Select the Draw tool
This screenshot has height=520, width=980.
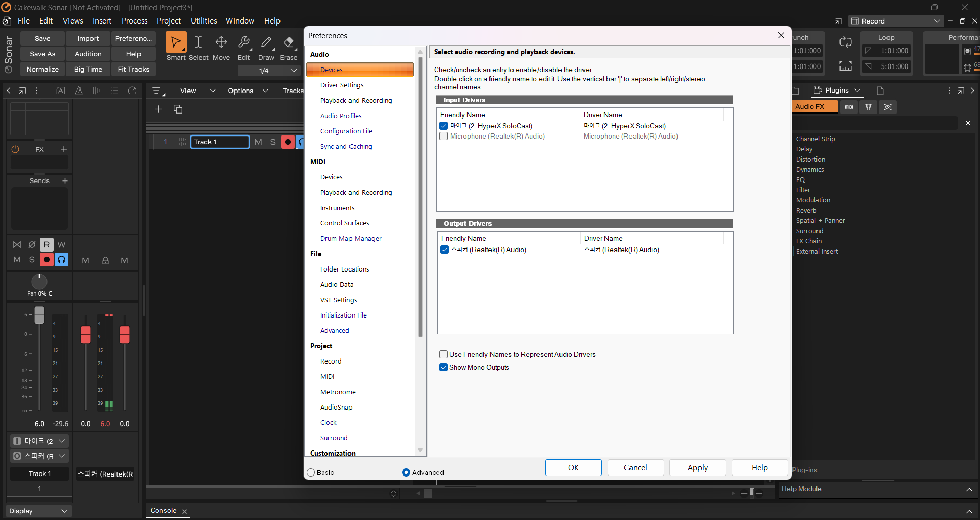point(266,42)
